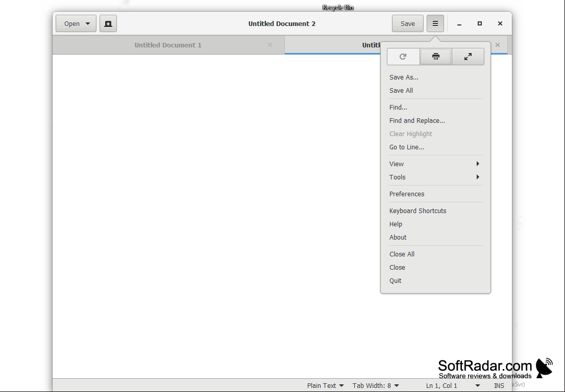This screenshot has height=392, width=565.
Task: Click Ln 1, Col 1 status text
Action: click(441, 385)
